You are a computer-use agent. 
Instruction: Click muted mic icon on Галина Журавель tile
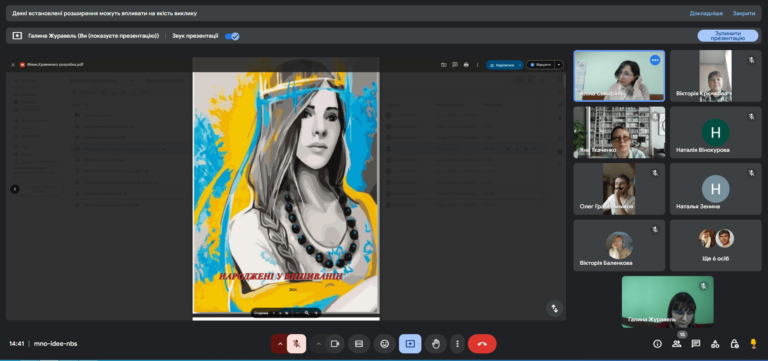(x=703, y=286)
